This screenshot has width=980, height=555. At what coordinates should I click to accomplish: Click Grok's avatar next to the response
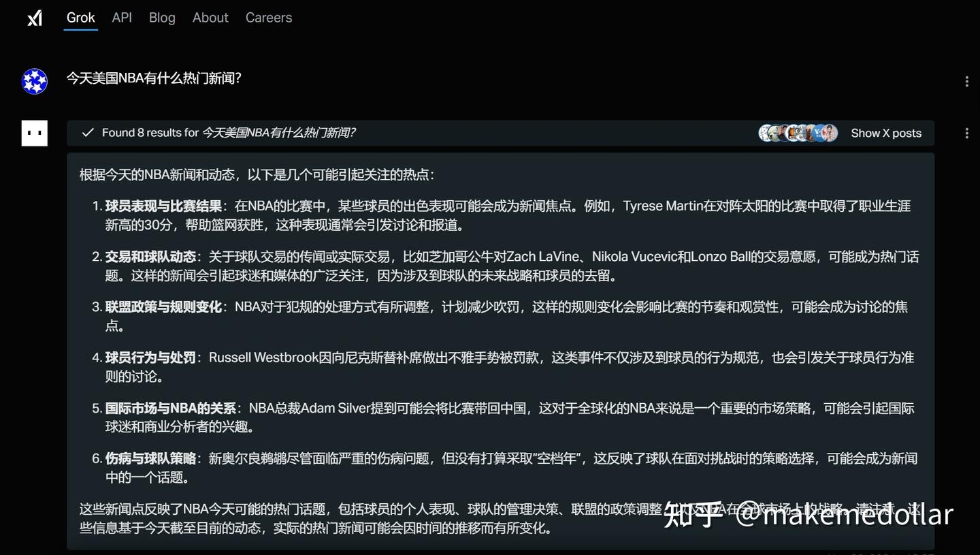click(x=34, y=133)
